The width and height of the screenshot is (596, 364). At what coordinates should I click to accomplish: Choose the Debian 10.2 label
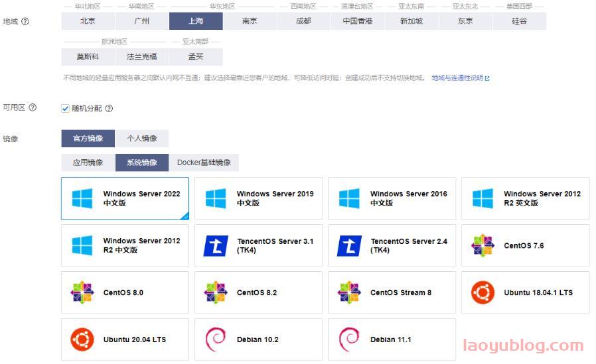point(258,339)
